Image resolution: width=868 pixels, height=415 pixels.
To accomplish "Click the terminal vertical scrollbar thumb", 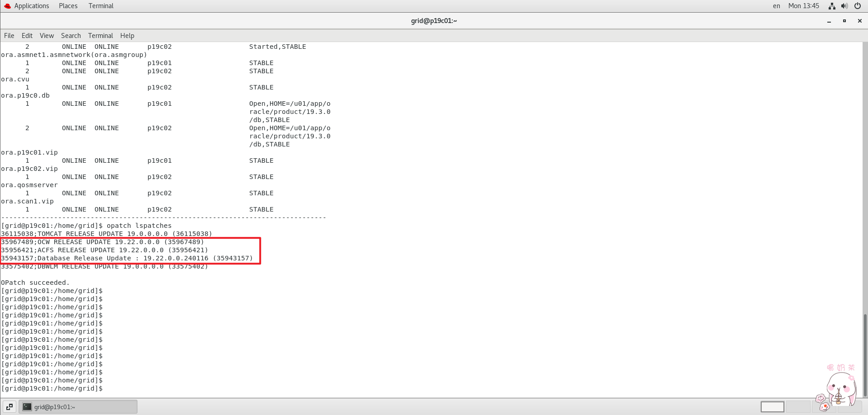I will click(865, 355).
